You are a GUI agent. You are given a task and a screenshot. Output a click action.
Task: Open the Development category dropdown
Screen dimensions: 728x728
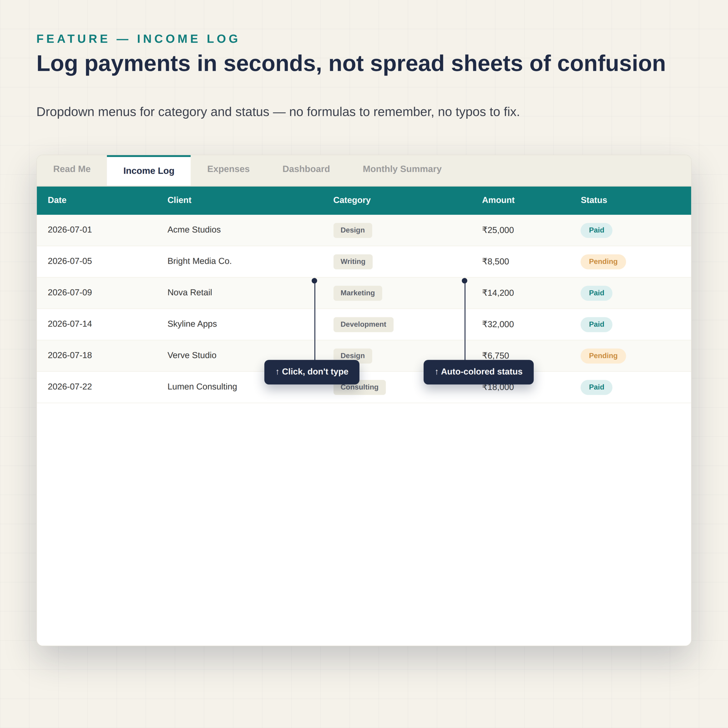point(363,324)
